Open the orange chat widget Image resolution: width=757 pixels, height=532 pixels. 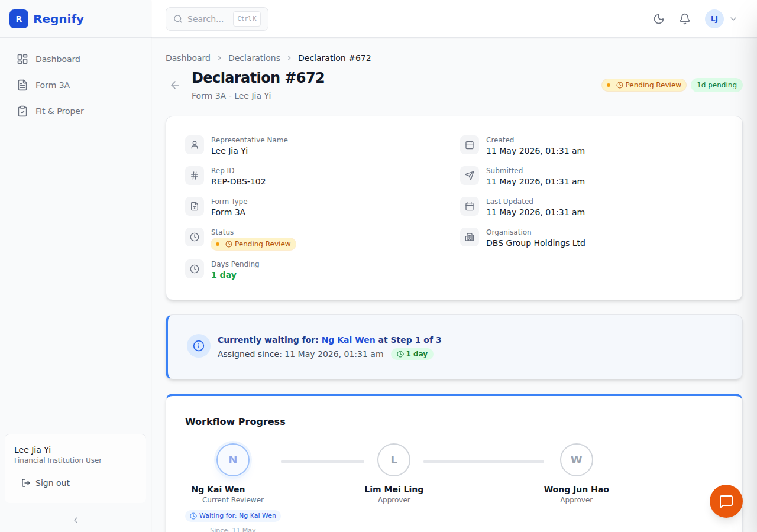point(726,501)
